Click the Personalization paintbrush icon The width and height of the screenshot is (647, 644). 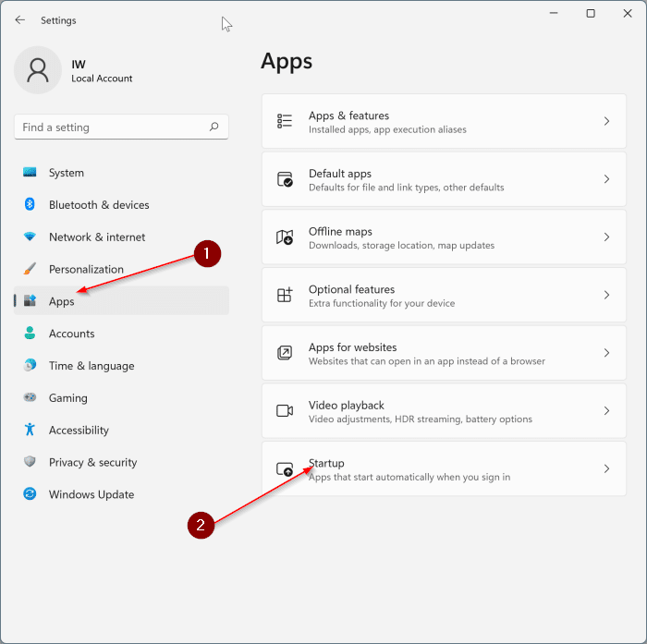click(30, 269)
